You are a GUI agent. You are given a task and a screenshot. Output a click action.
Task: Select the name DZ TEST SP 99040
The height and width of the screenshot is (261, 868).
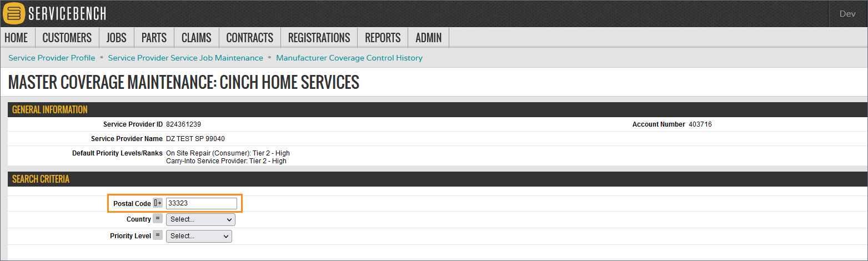(x=195, y=139)
